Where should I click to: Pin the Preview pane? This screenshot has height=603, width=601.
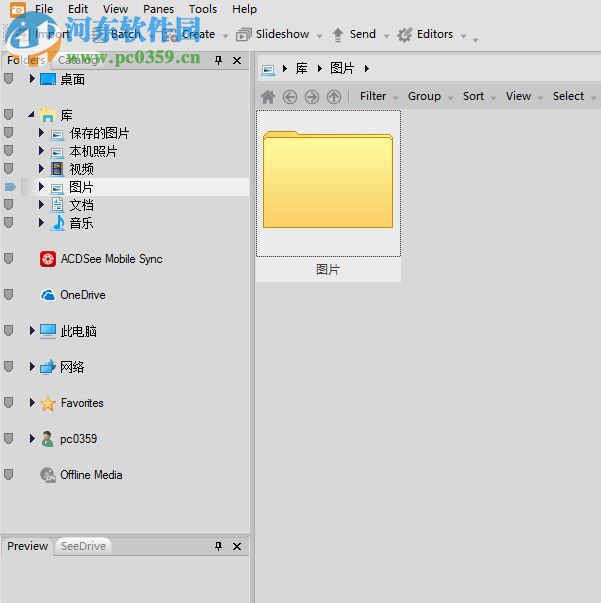point(218,546)
